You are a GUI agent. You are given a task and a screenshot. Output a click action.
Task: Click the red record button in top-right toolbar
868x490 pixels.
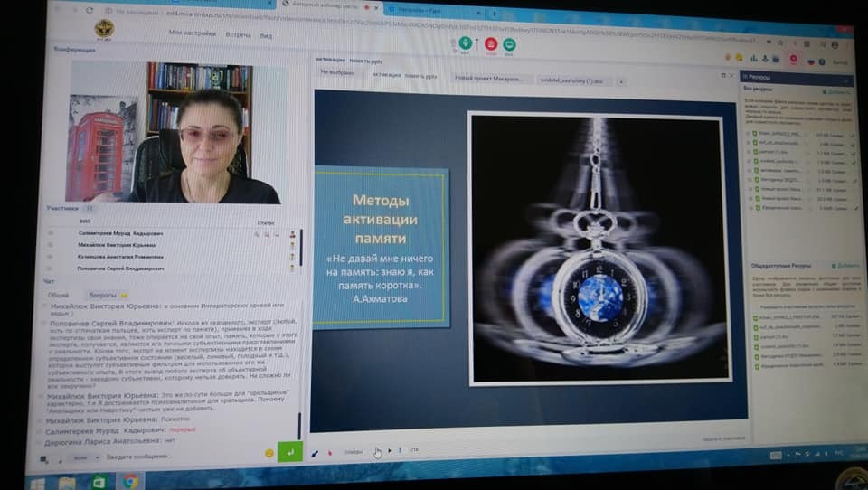pos(793,60)
